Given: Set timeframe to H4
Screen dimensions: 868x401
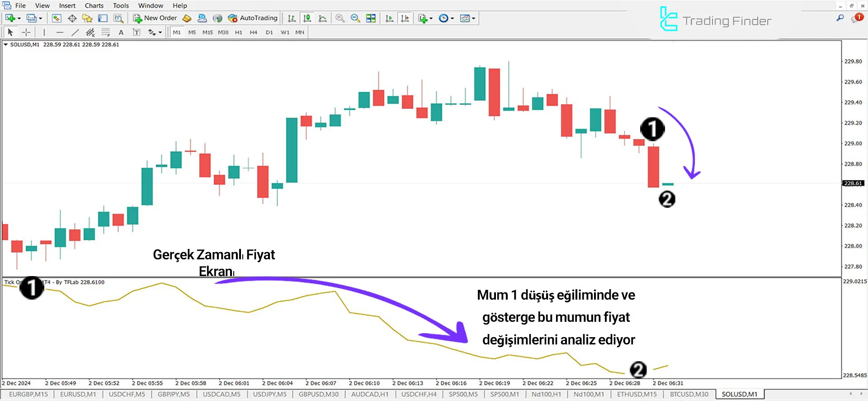Looking at the screenshot, I should (x=253, y=32).
